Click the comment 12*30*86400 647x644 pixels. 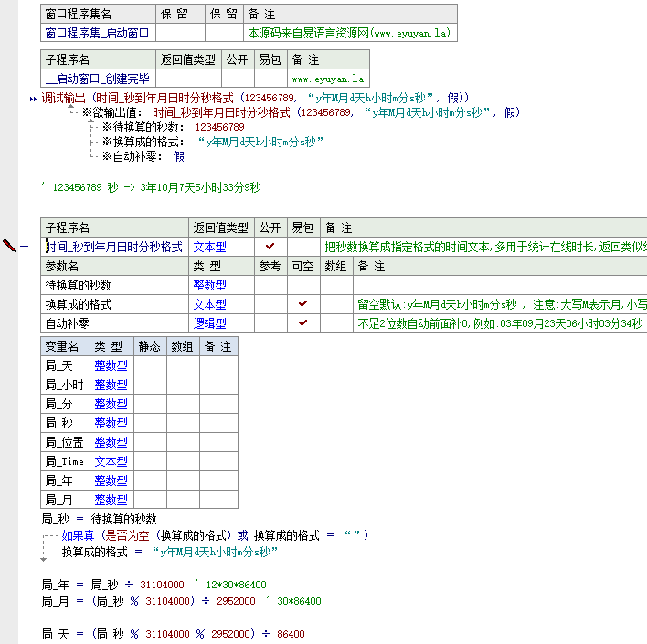(x=237, y=585)
